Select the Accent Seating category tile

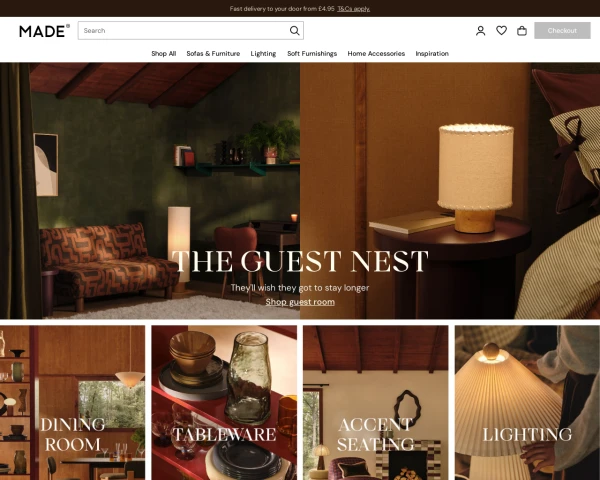click(375, 403)
